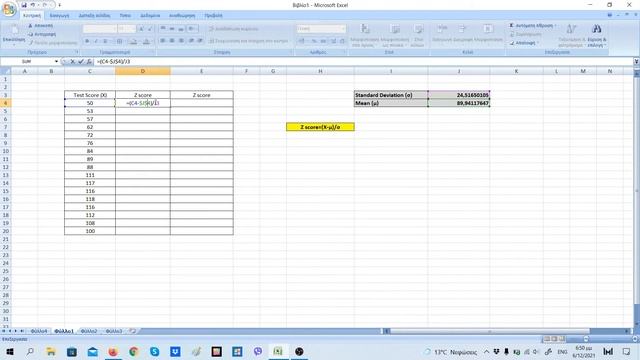Image resolution: width=640 pixels, height=360 pixels.
Task: Save workbook from the quick access toolbar
Action: (24, 5)
